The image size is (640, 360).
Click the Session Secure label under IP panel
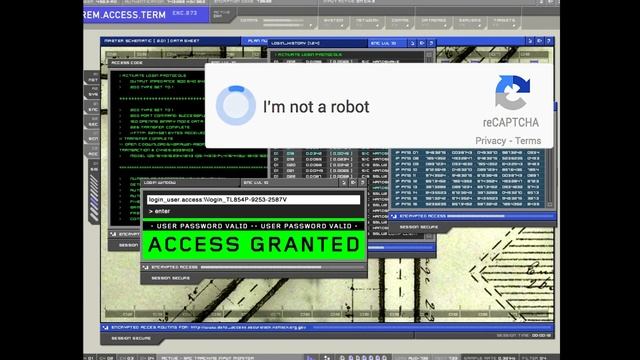(x=419, y=227)
